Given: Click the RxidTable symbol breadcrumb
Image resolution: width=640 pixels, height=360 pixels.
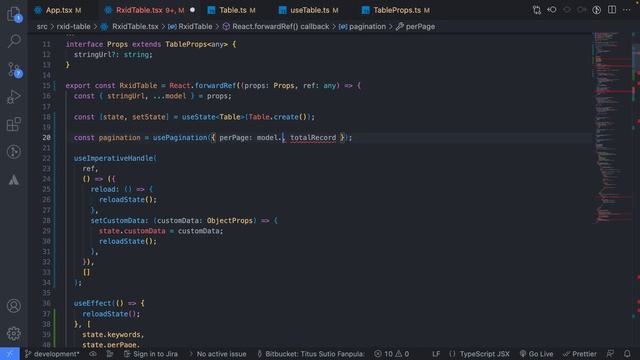Looking at the screenshot, I should point(190,27).
